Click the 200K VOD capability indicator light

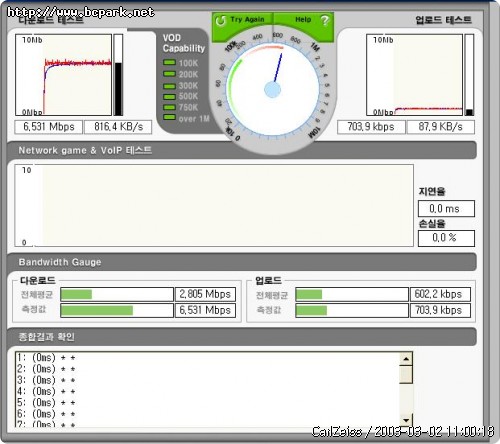[169, 74]
